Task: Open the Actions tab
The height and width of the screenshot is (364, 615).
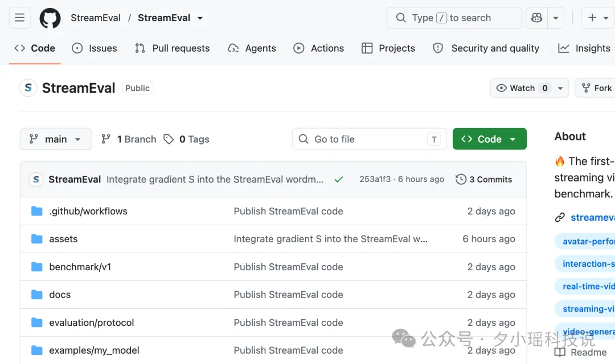Action: tap(318, 48)
